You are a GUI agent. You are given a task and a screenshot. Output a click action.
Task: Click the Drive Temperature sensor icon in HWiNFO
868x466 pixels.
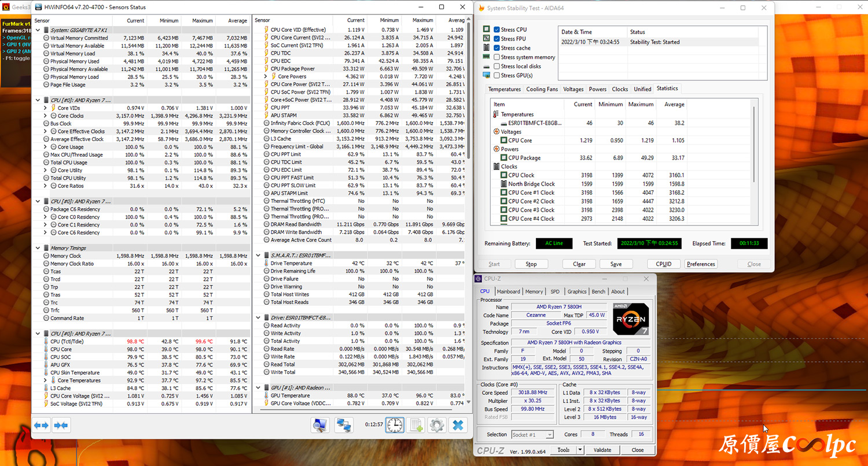click(x=266, y=264)
